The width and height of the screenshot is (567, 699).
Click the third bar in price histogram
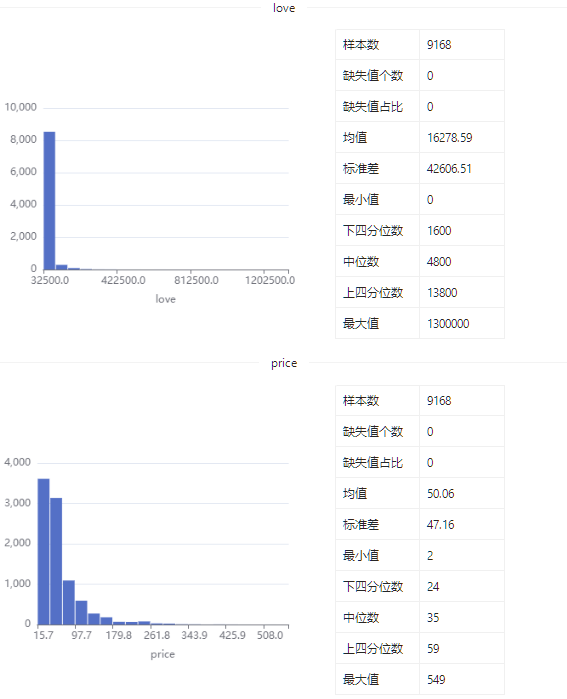click(69, 602)
